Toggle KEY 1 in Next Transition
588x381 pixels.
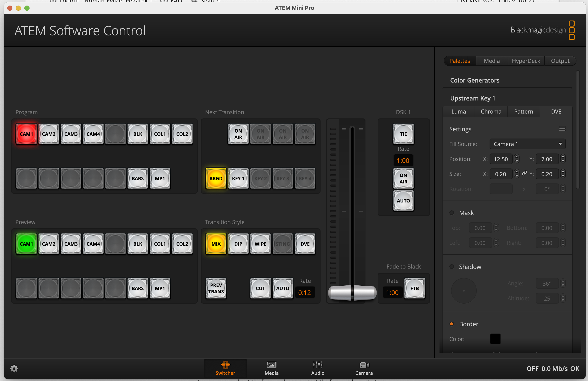pos(238,179)
